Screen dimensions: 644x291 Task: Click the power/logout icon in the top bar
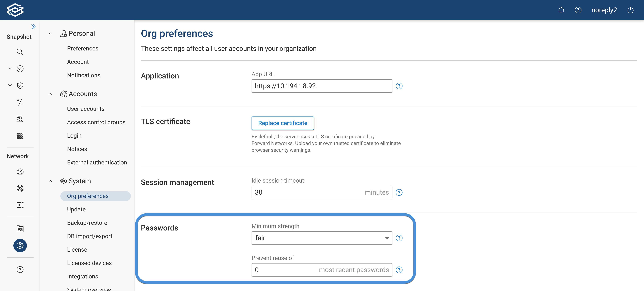click(631, 10)
